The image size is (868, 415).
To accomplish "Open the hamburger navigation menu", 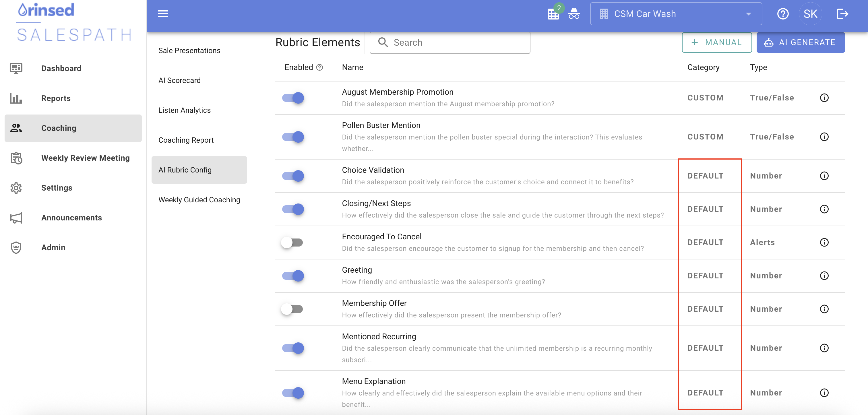I will [x=163, y=14].
